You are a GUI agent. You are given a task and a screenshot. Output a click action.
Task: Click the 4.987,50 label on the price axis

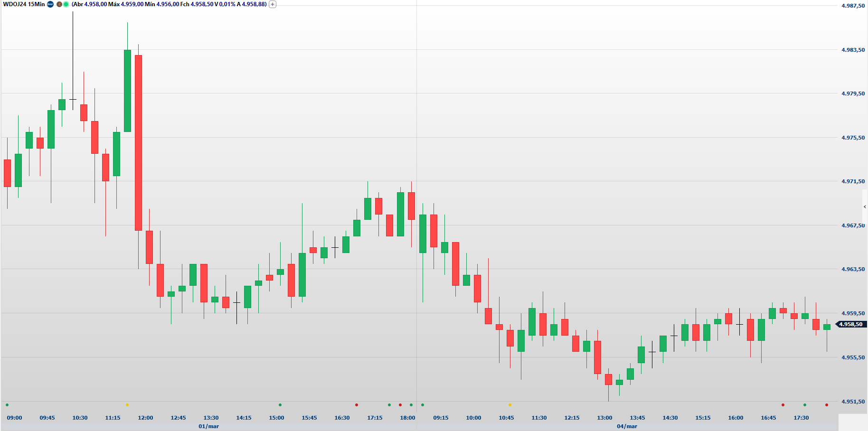853,6
